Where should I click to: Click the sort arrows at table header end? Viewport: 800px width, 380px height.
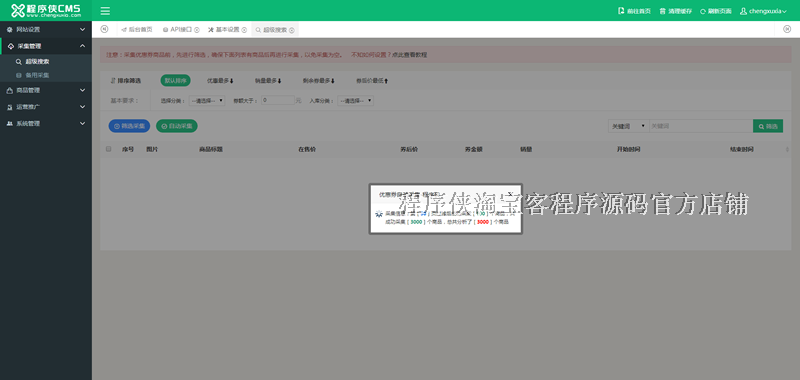(787, 149)
